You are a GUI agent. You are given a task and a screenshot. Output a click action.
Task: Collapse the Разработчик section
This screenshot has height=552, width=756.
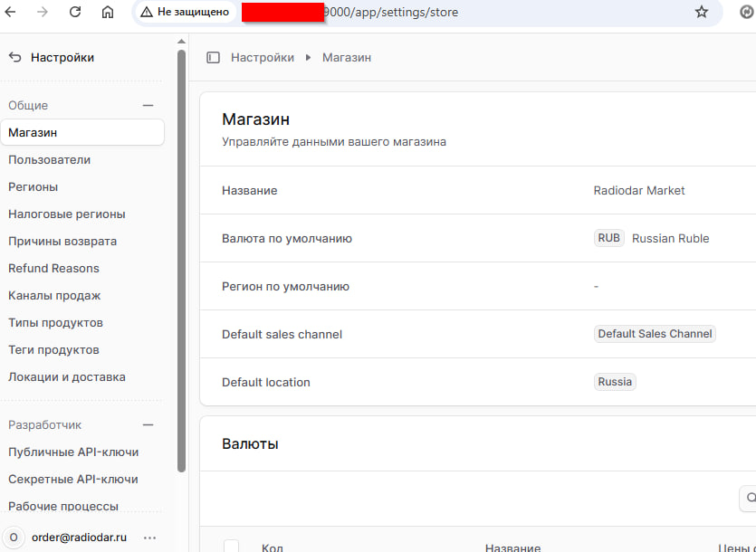(148, 425)
